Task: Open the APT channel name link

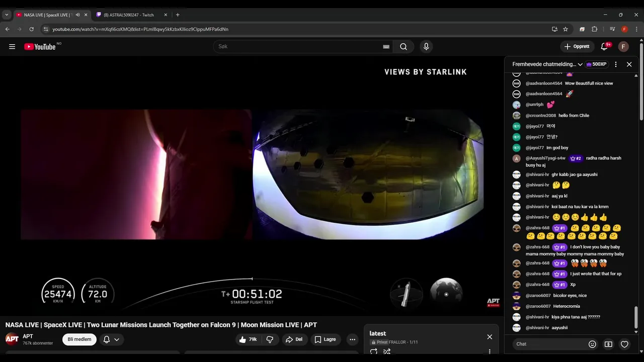Action: [x=28, y=336]
